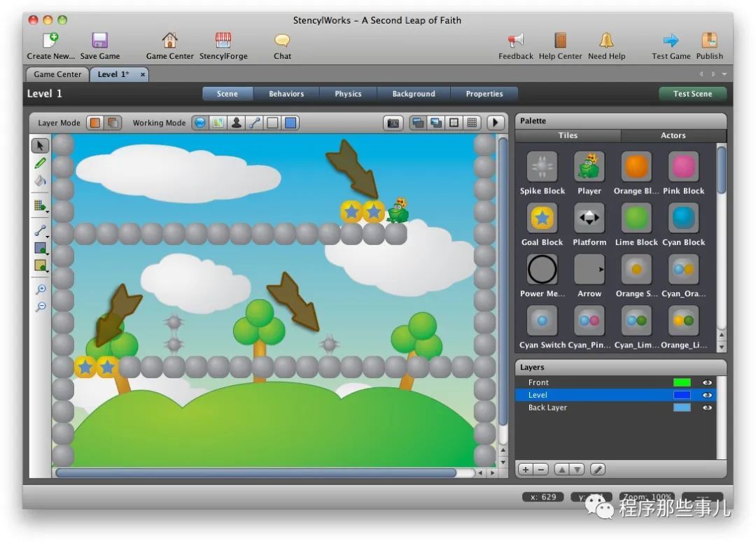
Task: Add a new layer with plus button
Action: (x=526, y=469)
